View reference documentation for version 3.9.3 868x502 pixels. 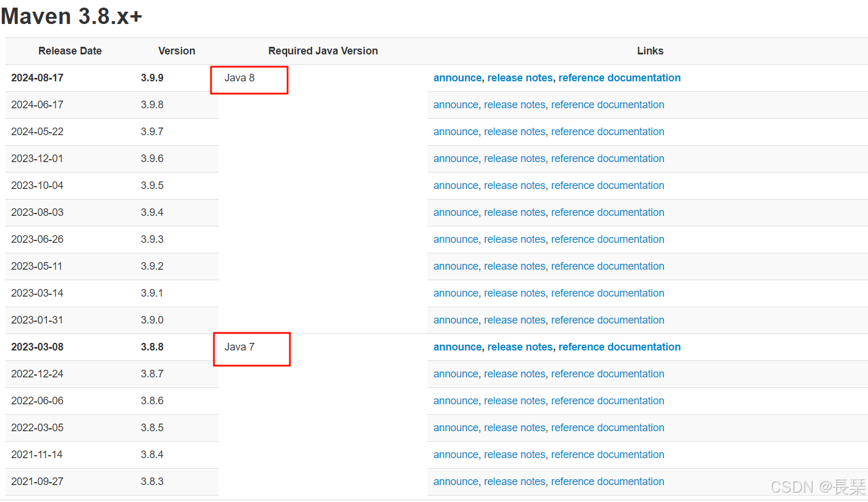click(x=607, y=239)
